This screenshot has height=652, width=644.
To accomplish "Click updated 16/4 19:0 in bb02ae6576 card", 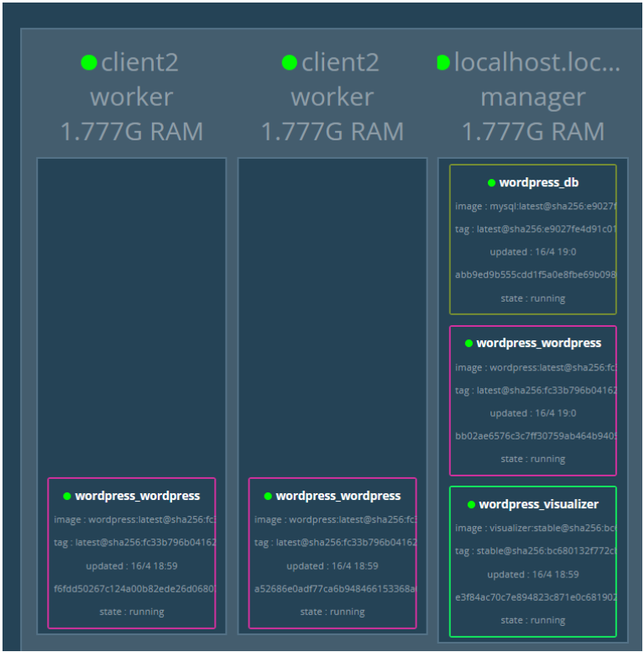I will (533, 413).
